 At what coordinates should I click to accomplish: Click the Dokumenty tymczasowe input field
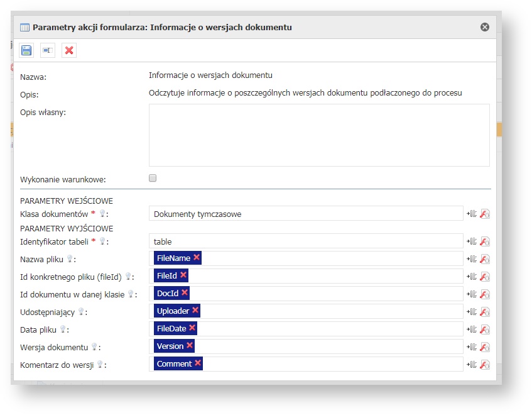306,214
